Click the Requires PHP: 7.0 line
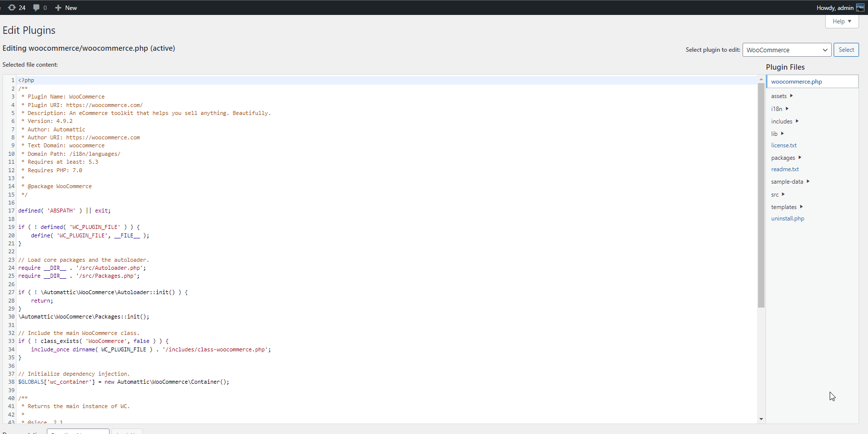Screen dimensions: 868x434 pyautogui.click(x=52, y=170)
